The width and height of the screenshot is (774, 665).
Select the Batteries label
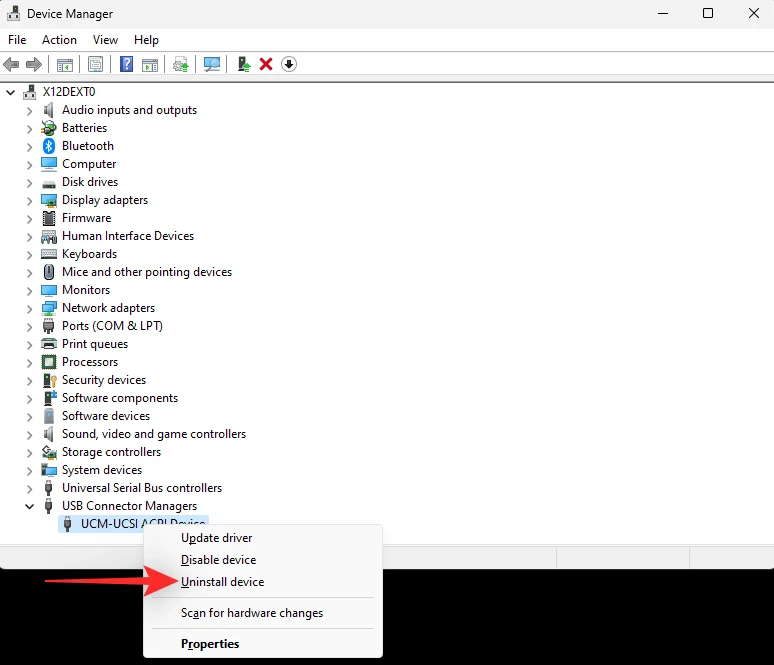tap(84, 128)
